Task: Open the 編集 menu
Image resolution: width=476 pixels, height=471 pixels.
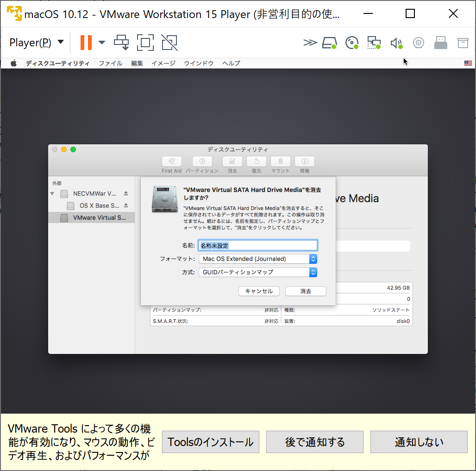Action: [x=137, y=63]
